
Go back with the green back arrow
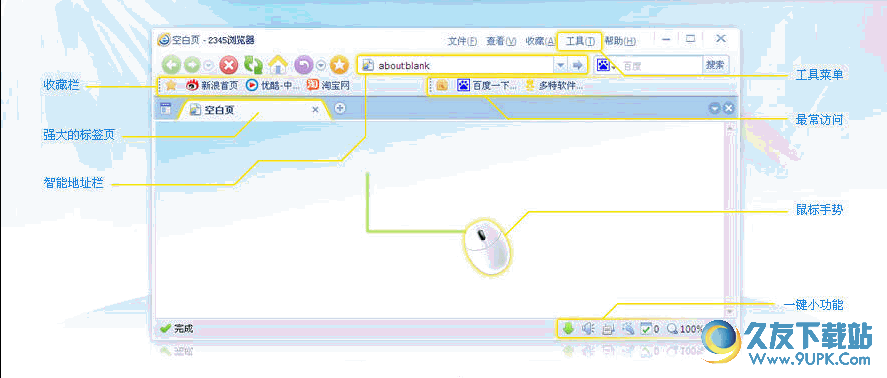tap(171, 65)
